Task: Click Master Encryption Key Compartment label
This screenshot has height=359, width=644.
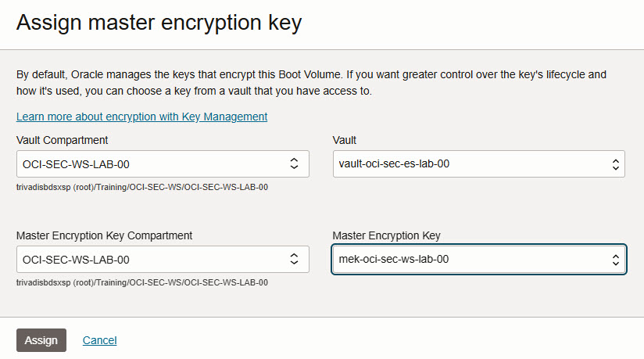Action: tap(104, 235)
